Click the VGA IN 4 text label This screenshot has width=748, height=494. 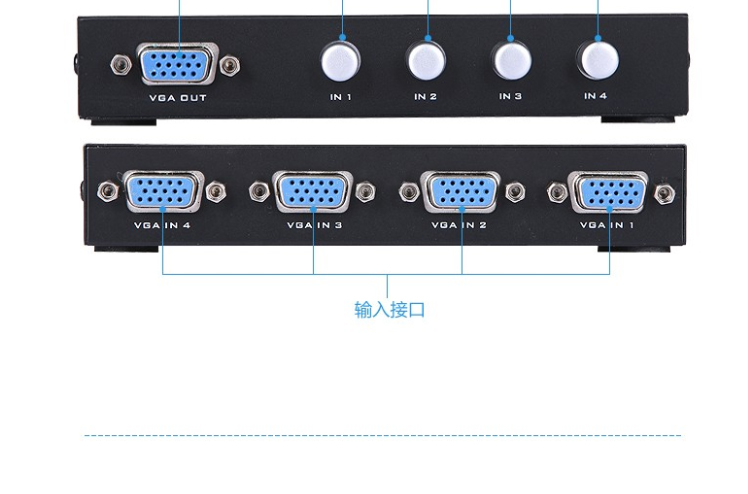[162, 225]
